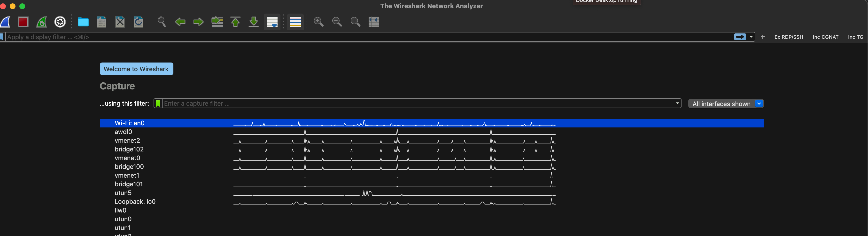Go forward in packet history arrow
The height and width of the screenshot is (236, 868).
point(198,22)
